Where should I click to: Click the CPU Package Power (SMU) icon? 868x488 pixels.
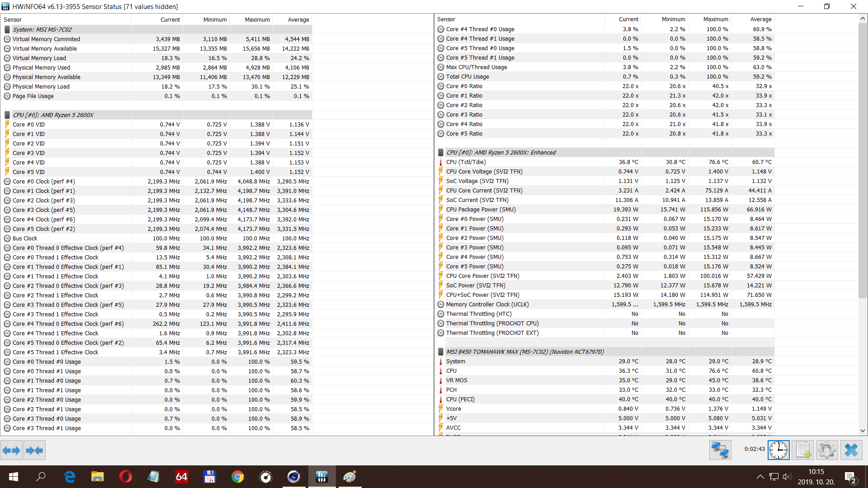click(441, 209)
